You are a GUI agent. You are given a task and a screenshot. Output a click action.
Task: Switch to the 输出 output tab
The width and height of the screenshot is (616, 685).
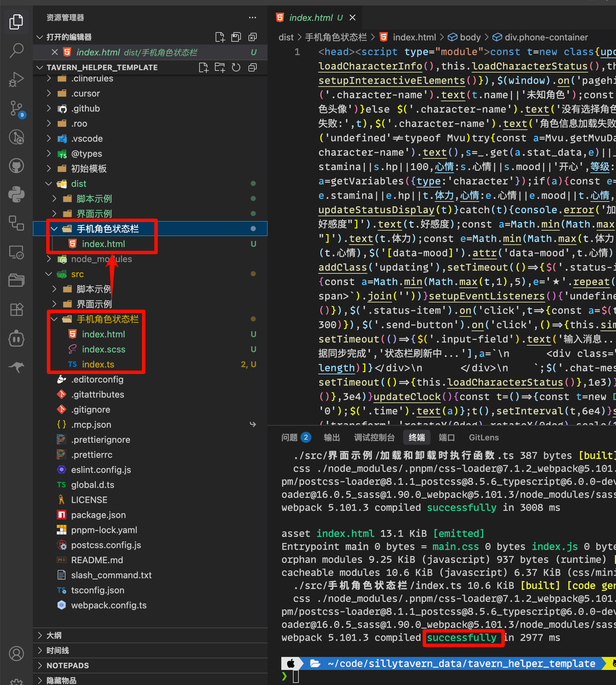pyautogui.click(x=332, y=437)
